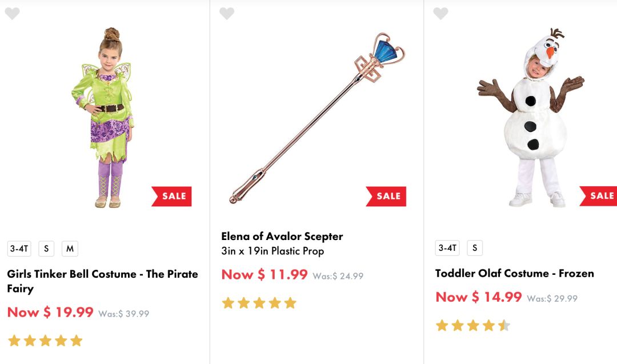This screenshot has height=364, width=617.
Task: Open Elena of Avalor Scepter product link
Action: click(x=282, y=236)
